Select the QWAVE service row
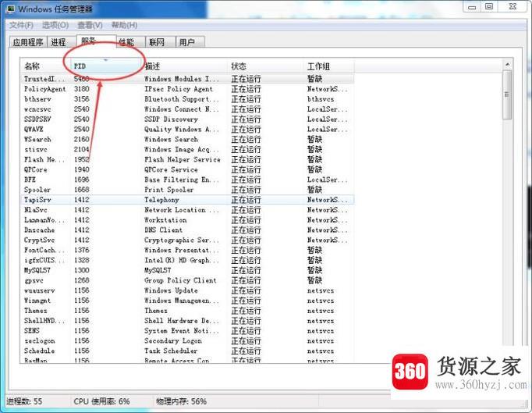The image size is (532, 413). pyautogui.click(x=187, y=130)
